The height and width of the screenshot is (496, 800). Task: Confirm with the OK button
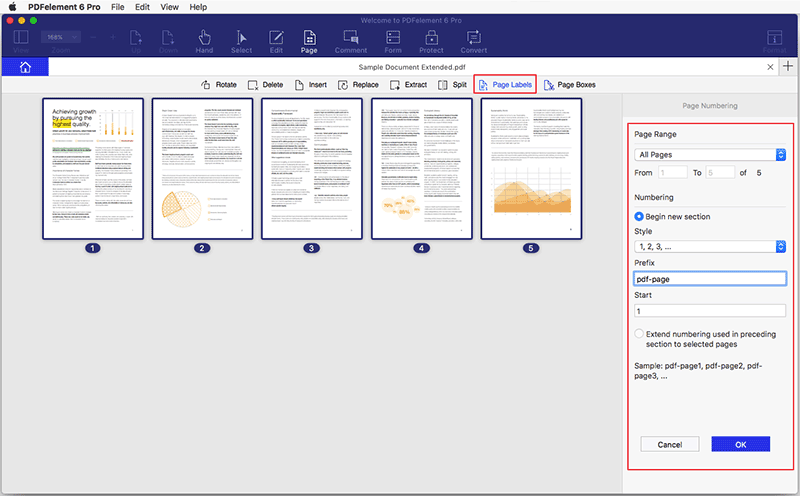pyautogui.click(x=741, y=444)
